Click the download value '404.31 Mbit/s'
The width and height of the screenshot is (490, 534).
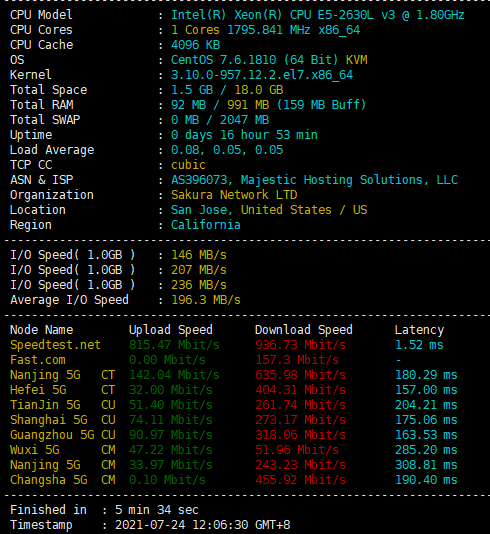point(301,390)
